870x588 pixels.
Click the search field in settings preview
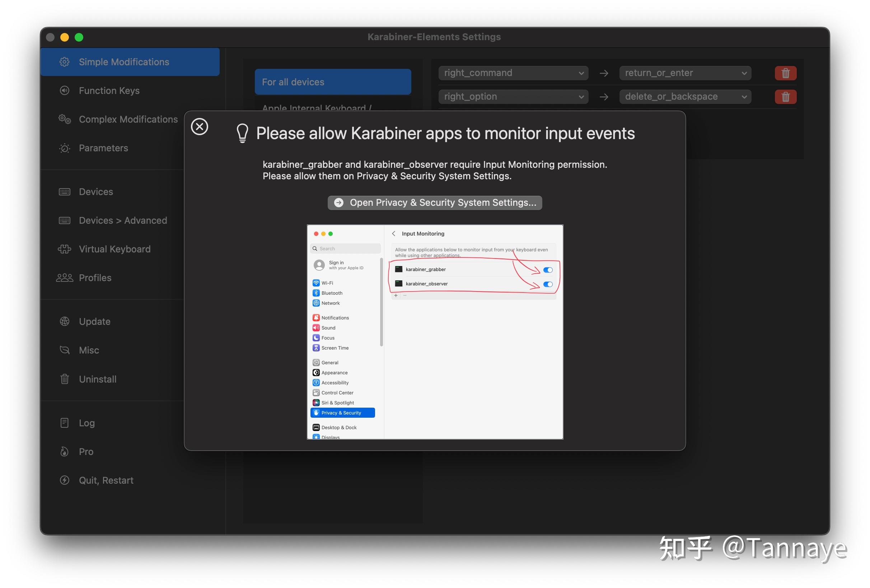point(345,248)
